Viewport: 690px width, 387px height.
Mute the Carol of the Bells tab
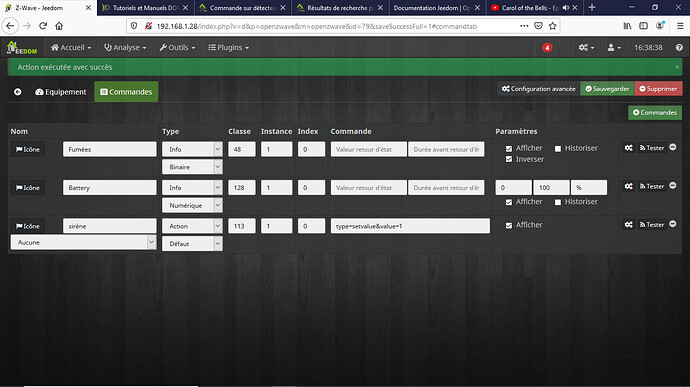(566, 8)
